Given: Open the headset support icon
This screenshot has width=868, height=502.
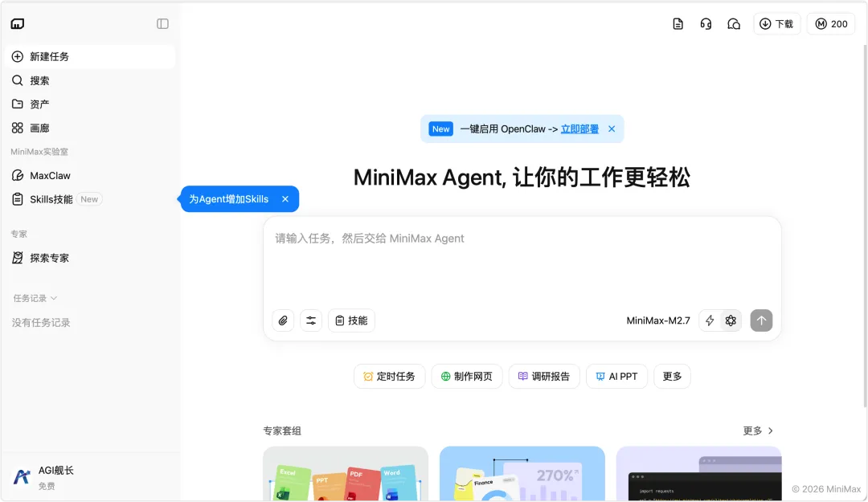Looking at the screenshot, I should [x=706, y=24].
